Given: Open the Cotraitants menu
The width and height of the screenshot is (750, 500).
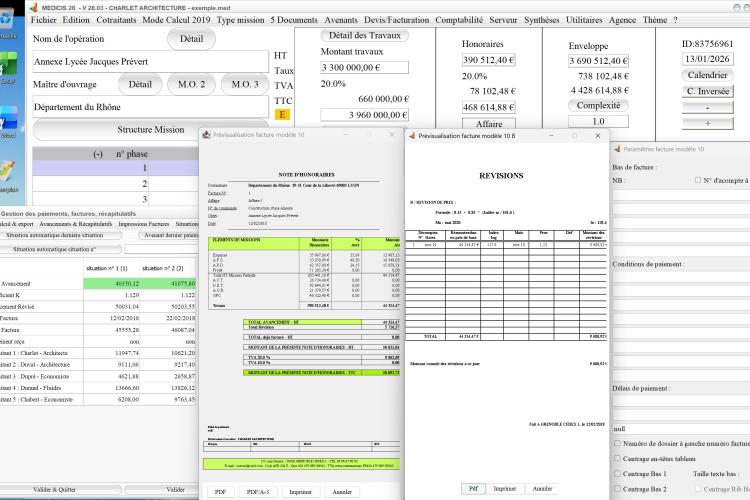Looking at the screenshot, I should (116, 20).
